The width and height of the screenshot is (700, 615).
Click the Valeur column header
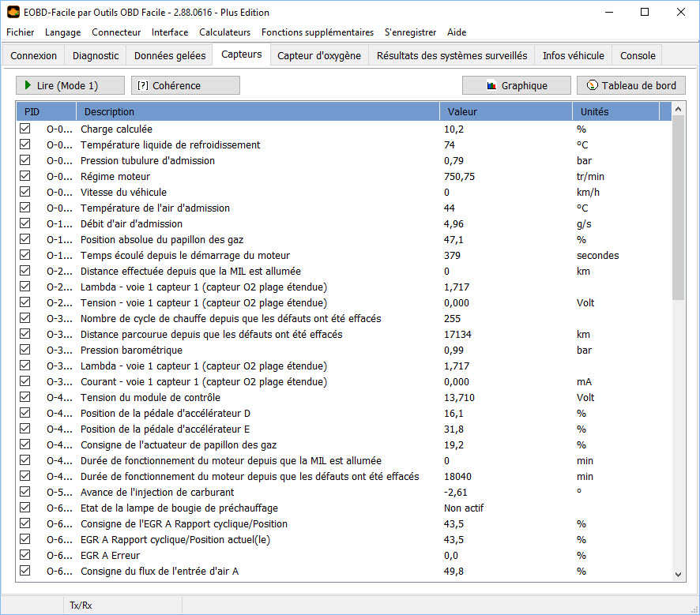tap(506, 111)
